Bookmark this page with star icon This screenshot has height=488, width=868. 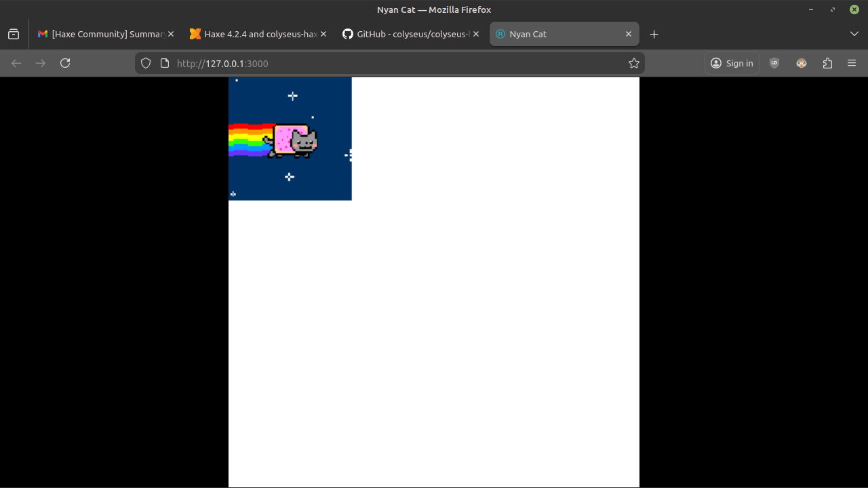(x=634, y=63)
